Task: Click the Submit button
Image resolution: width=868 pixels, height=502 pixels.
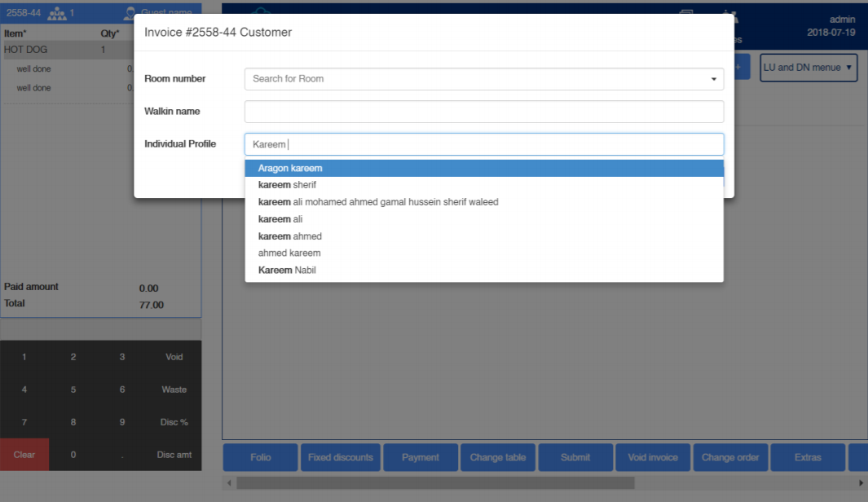Action: pos(575,457)
